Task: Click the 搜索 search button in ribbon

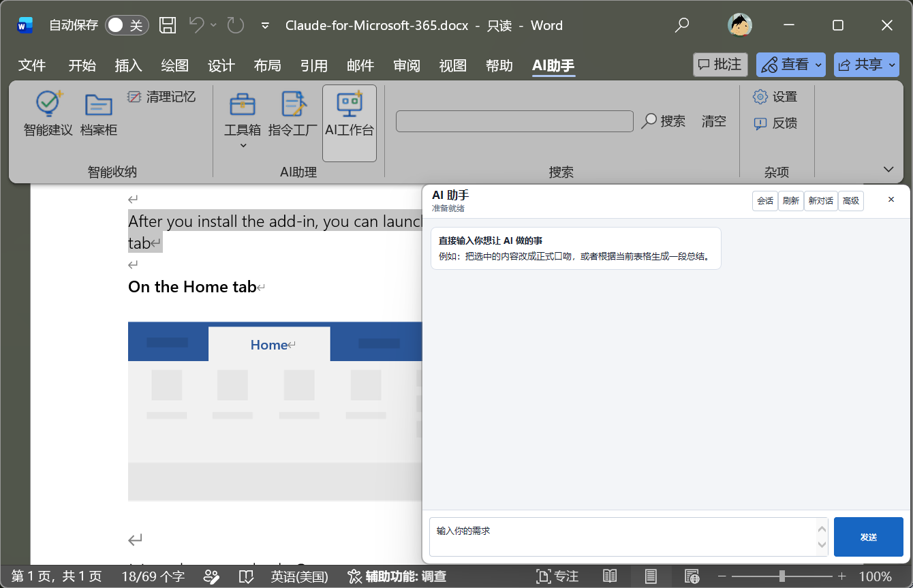Action: click(664, 121)
